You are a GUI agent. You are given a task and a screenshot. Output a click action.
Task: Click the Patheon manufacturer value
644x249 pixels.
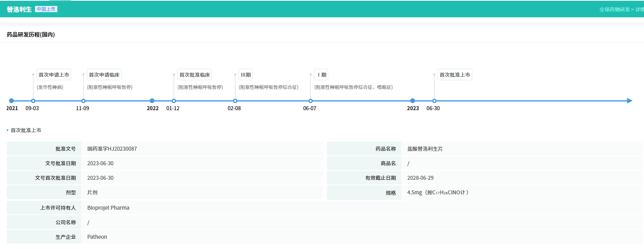click(97, 237)
